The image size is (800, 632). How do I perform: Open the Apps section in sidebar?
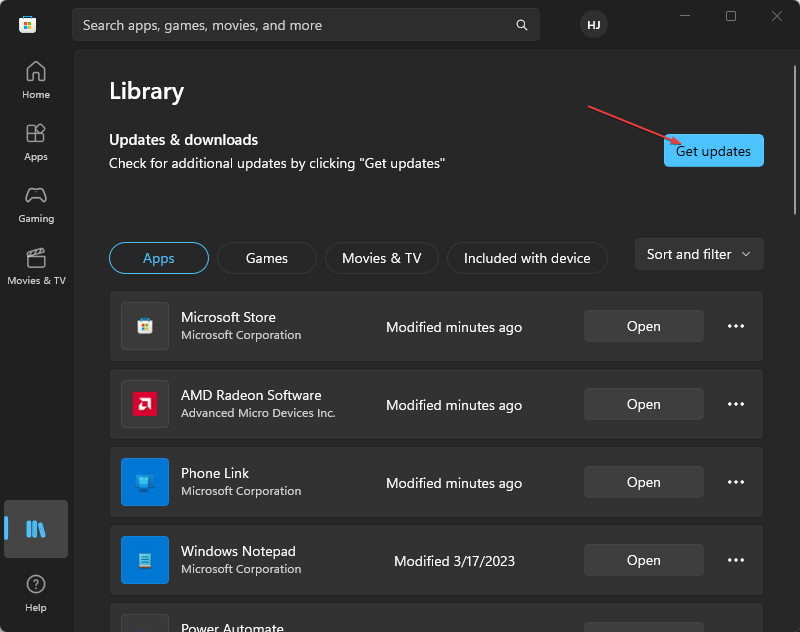pos(36,142)
